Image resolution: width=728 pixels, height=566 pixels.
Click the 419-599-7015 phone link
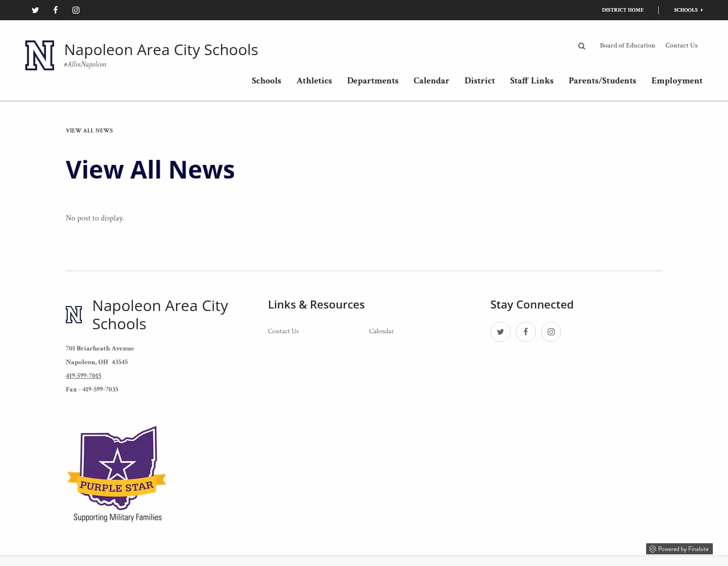click(x=83, y=375)
